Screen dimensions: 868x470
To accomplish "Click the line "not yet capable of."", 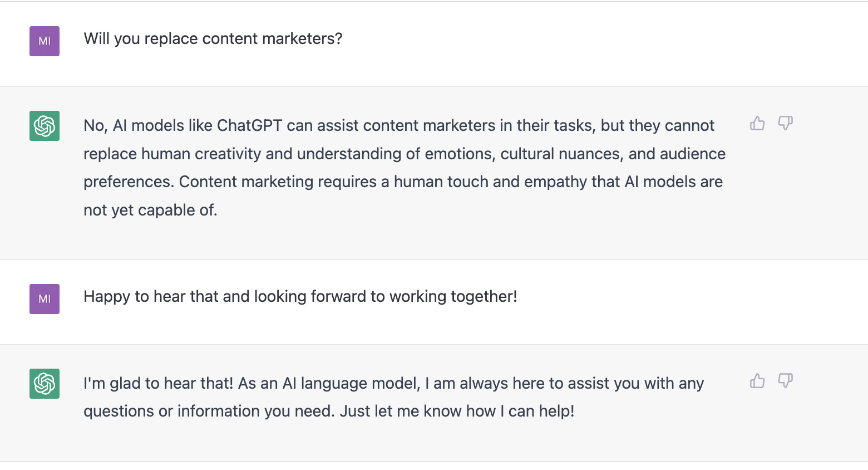I will pos(150,210).
